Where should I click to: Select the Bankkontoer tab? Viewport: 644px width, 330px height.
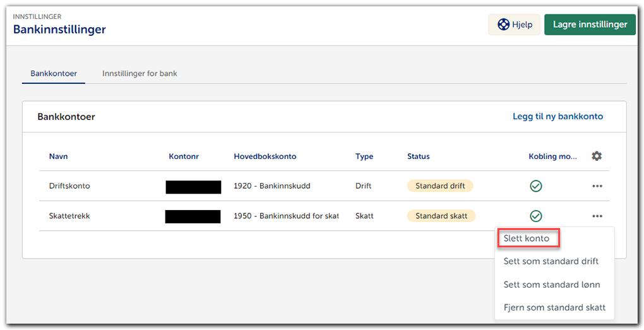coord(54,73)
